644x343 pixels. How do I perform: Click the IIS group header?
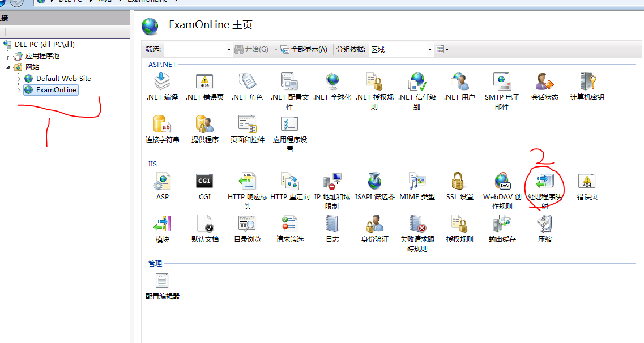pyautogui.click(x=152, y=164)
